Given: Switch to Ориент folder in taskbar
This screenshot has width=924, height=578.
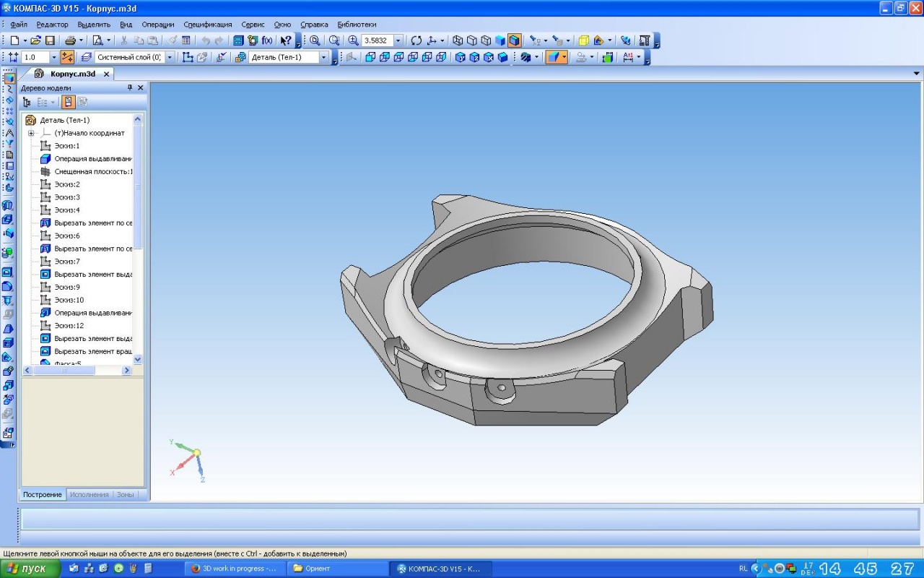Looking at the screenshot, I should click(x=337, y=569).
